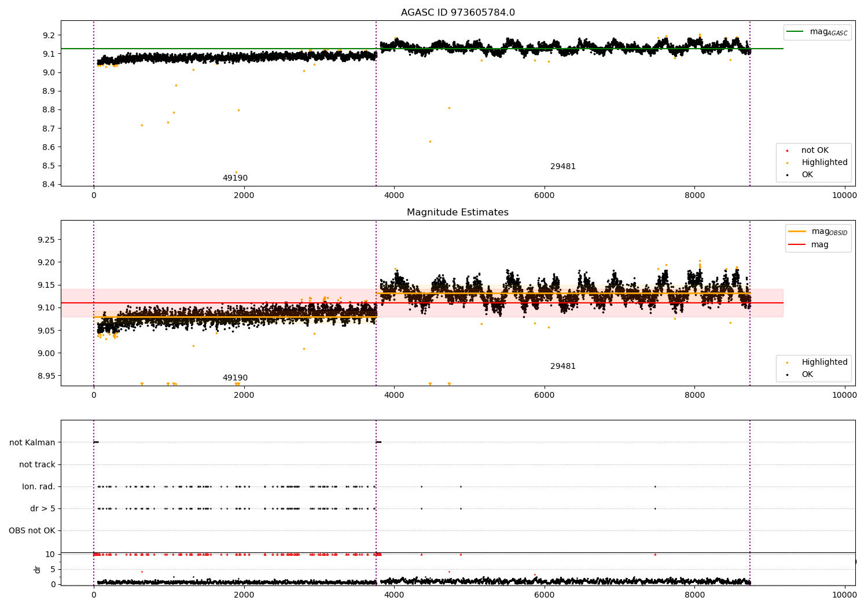Click the 'Magnitude Estimates' plot title

pyautogui.click(x=458, y=213)
